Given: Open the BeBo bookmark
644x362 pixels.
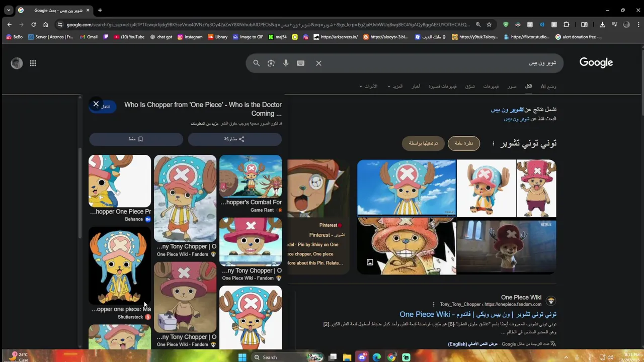Looking at the screenshot, I should tap(14, 37).
